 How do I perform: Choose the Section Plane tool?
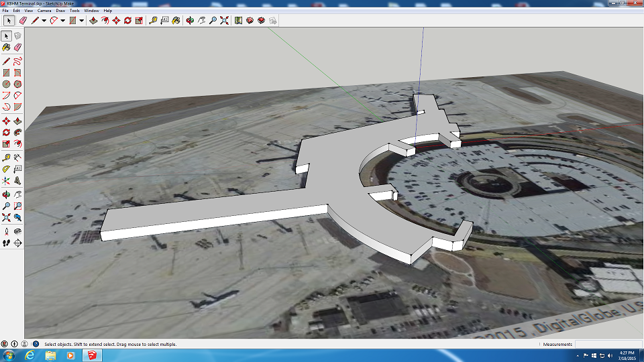click(17, 243)
